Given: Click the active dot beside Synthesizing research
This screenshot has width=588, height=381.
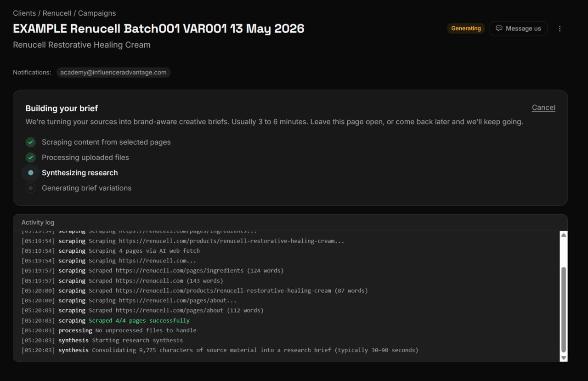Looking at the screenshot, I should (x=31, y=173).
